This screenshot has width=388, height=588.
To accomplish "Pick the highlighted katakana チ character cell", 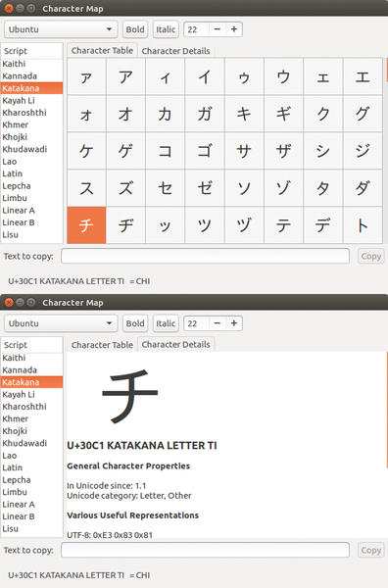I will click(x=86, y=225).
